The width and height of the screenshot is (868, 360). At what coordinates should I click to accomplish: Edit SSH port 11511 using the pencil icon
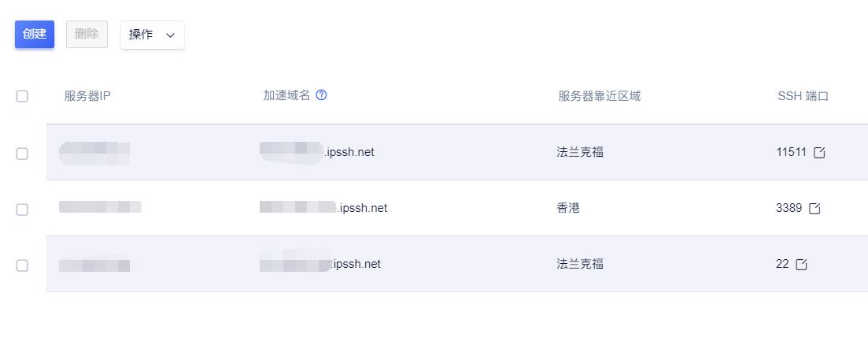pyautogui.click(x=819, y=152)
